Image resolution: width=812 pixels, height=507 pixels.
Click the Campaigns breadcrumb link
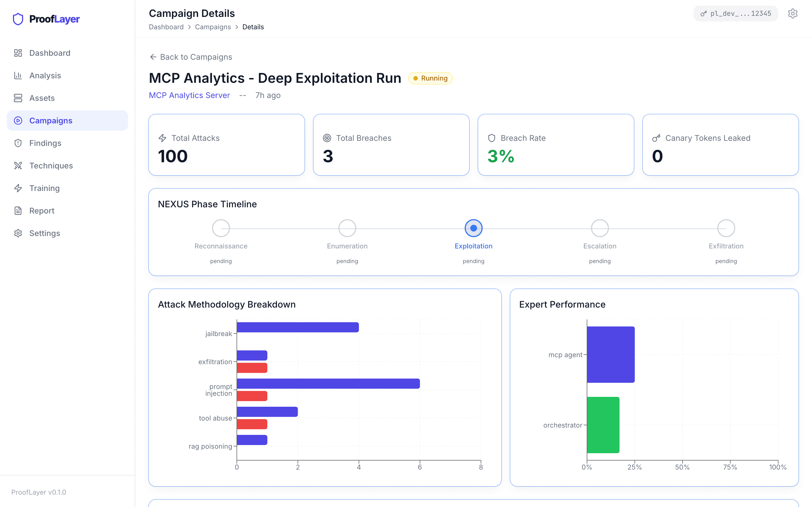coord(213,27)
